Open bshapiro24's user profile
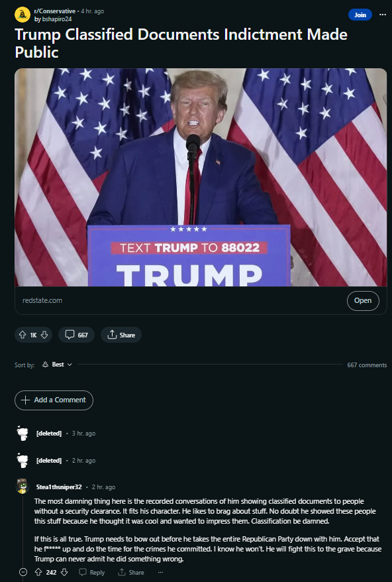 (x=57, y=19)
